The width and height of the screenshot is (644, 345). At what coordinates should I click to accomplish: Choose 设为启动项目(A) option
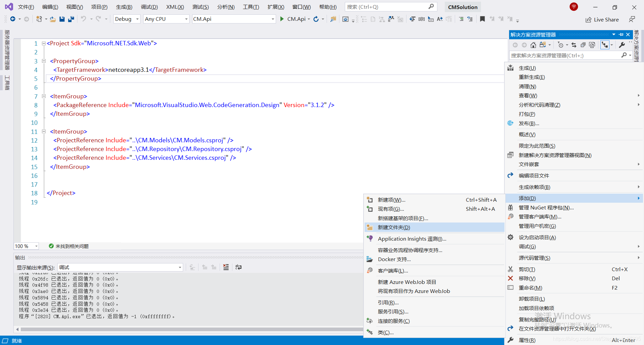[x=574, y=238]
